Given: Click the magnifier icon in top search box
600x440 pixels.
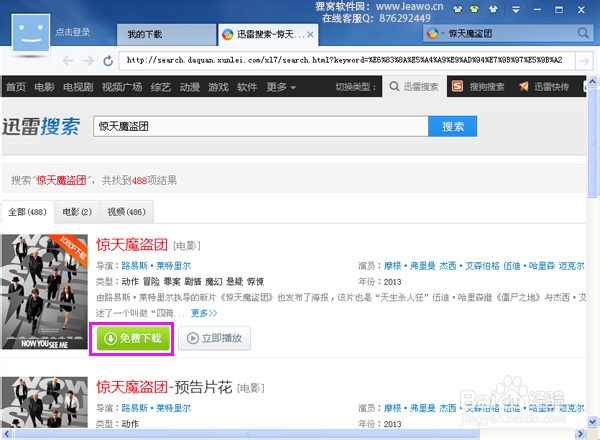Looking at the screenshot, I should (583, 33).
